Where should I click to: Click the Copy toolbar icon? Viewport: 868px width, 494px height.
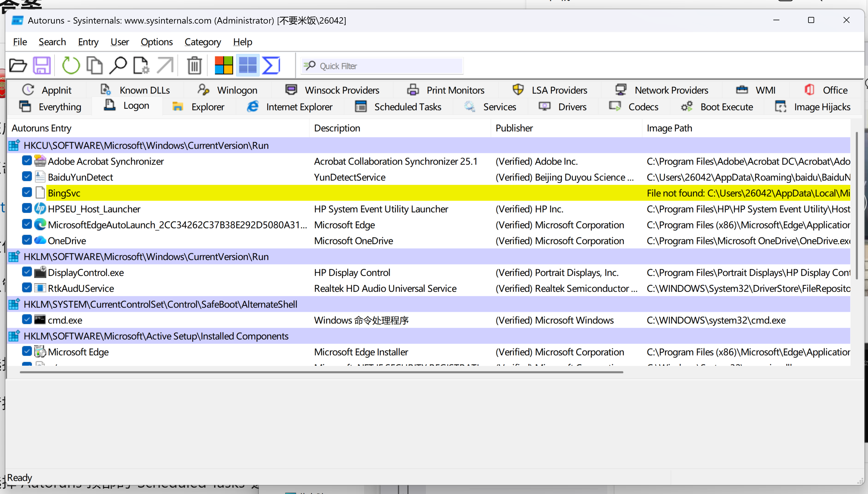pos(94,65)
